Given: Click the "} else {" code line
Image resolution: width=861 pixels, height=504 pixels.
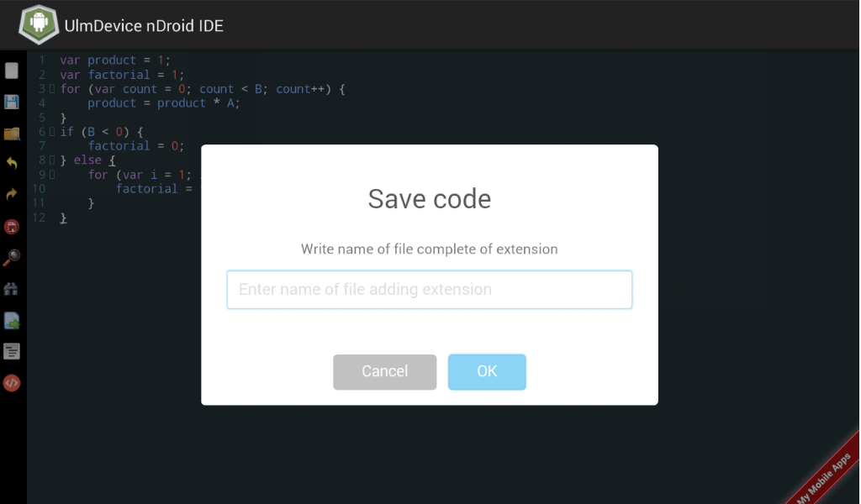Looking at the screenshot, I should [x=87, y=160].
